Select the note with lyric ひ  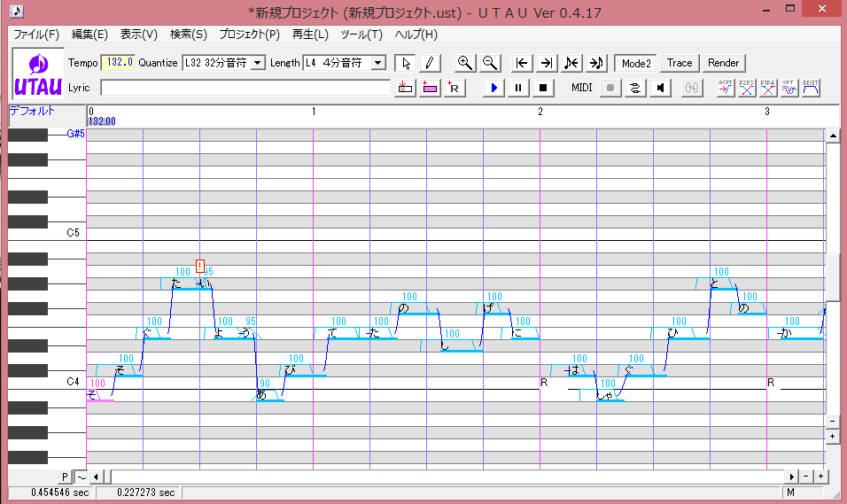(x=681, y=333)
